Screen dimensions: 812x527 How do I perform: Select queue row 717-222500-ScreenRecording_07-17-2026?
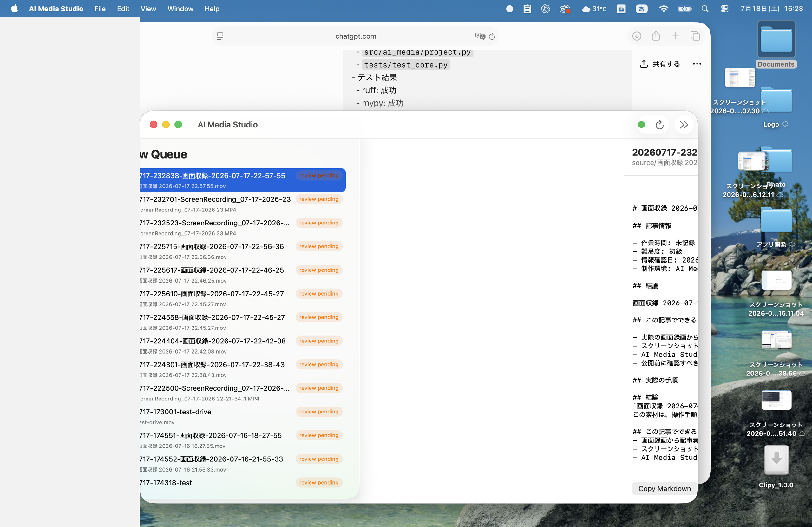[x=243, y=393]
